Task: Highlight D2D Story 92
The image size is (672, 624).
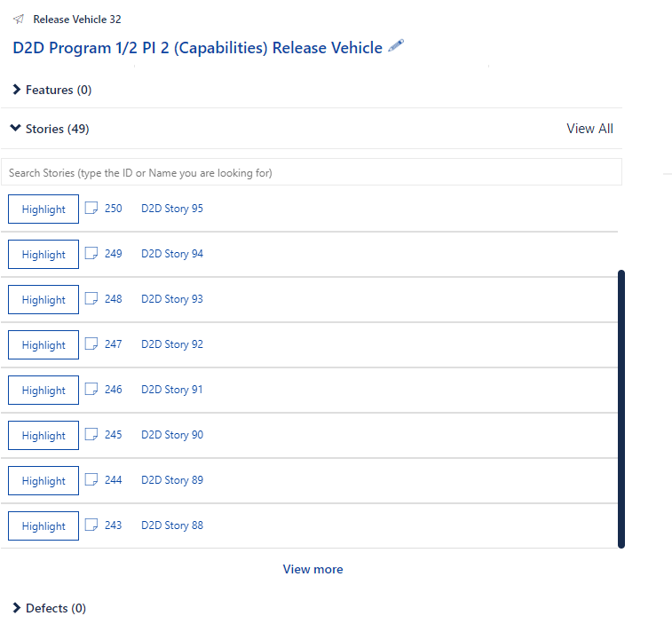Action: click(43, 345)
